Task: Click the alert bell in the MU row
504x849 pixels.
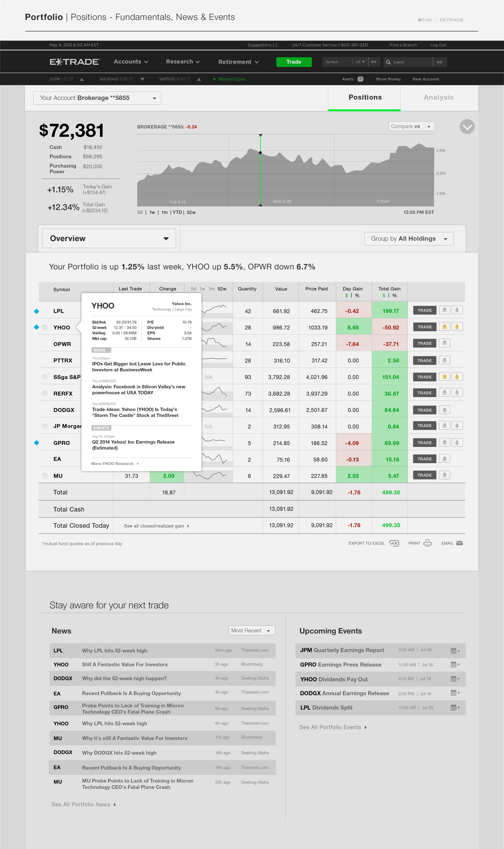Action: tap(444, 475)
